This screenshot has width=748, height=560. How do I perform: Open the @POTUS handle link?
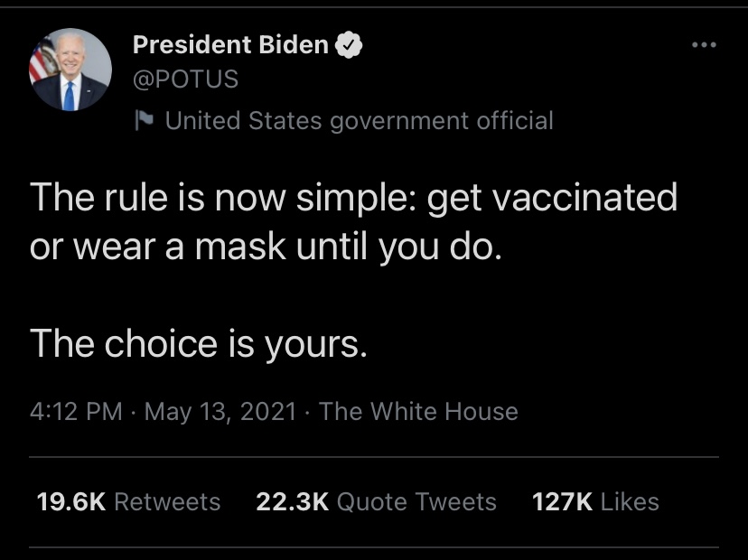coord(185,79)
